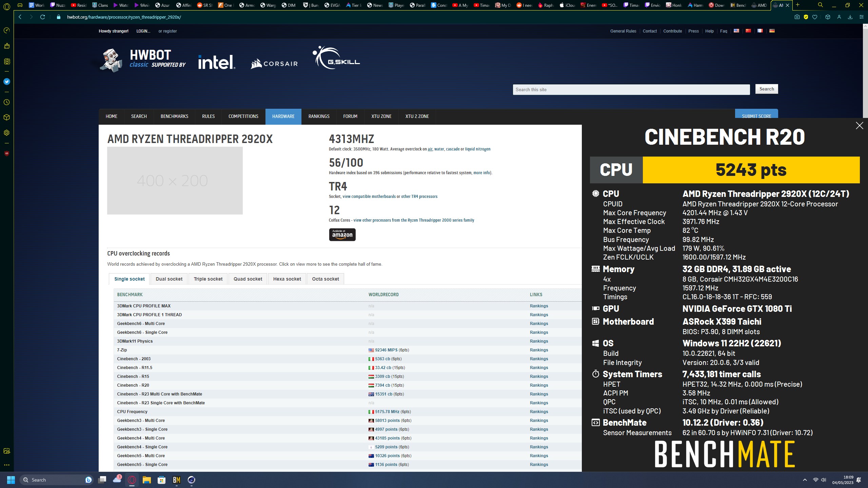Image resolution: width=868 pixels, height=488 pixels.
Task: Click the 400 x 200 placeholder image
Action: (x=175, y=181)
